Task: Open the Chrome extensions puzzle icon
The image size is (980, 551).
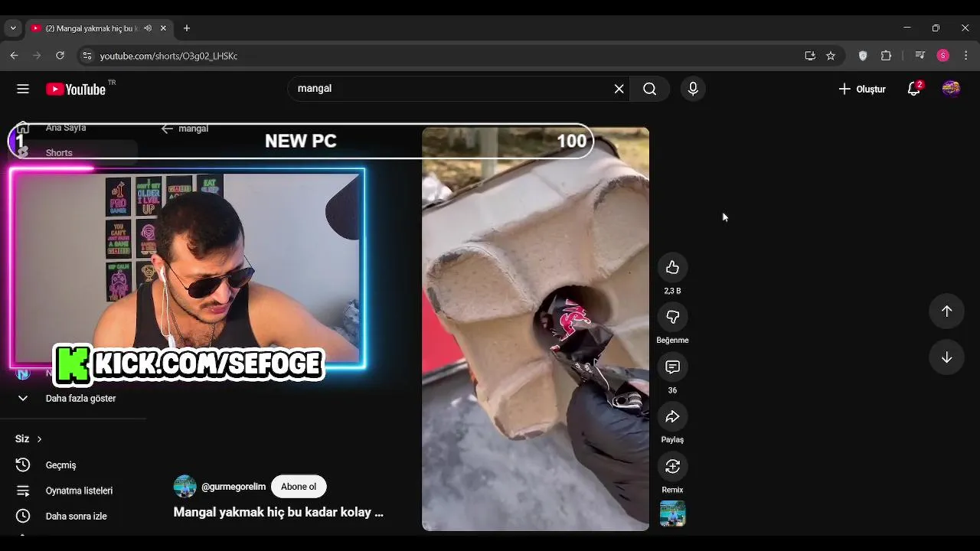Action: click(886, 56)
